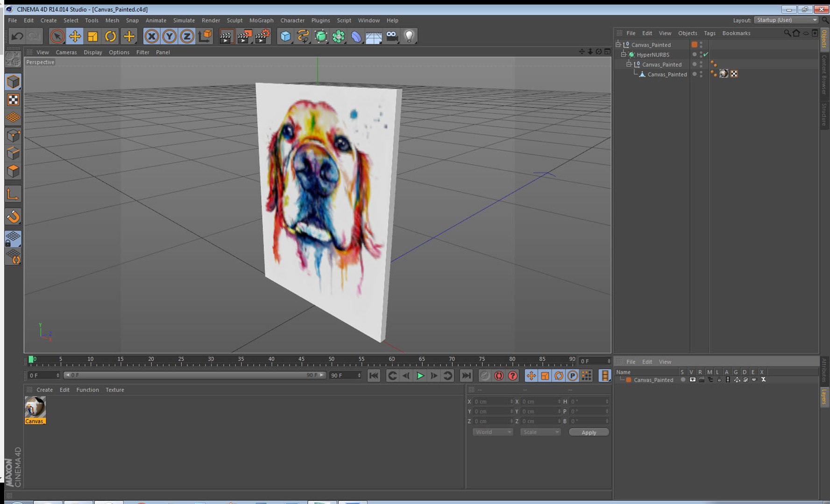Click the blue deformer object icon

[x=356, y=36]
